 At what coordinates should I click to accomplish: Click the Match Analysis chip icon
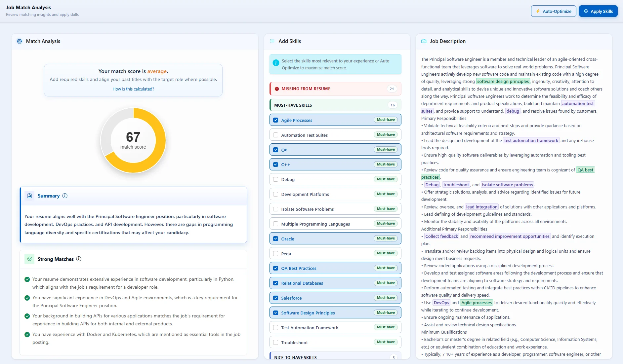pos(20,41)
